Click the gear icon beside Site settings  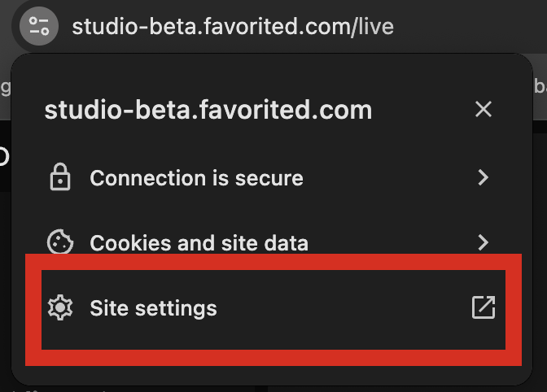pos(60,308)
